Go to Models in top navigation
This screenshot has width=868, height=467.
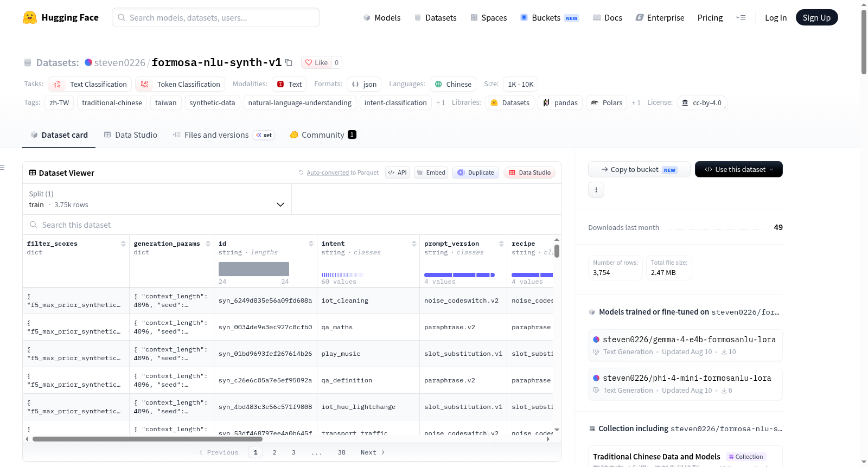tap(382, 17)
